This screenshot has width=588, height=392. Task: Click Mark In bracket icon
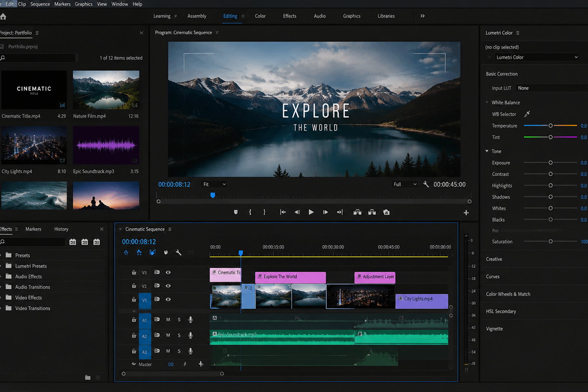click(x=250, y=212)
